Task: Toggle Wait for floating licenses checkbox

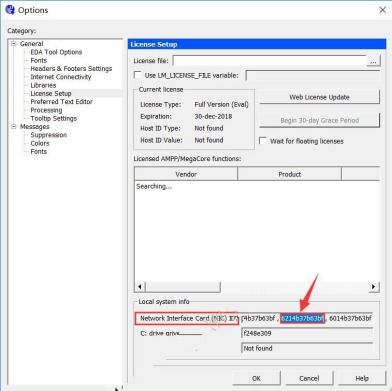Action: (x=263, y=141)
